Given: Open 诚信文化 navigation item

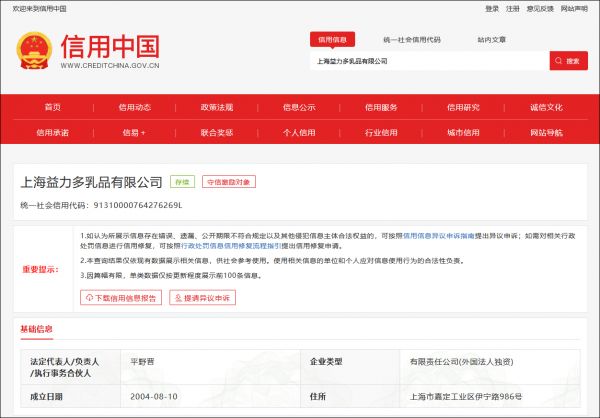Looking at the screenshot, I should [546, 107].
